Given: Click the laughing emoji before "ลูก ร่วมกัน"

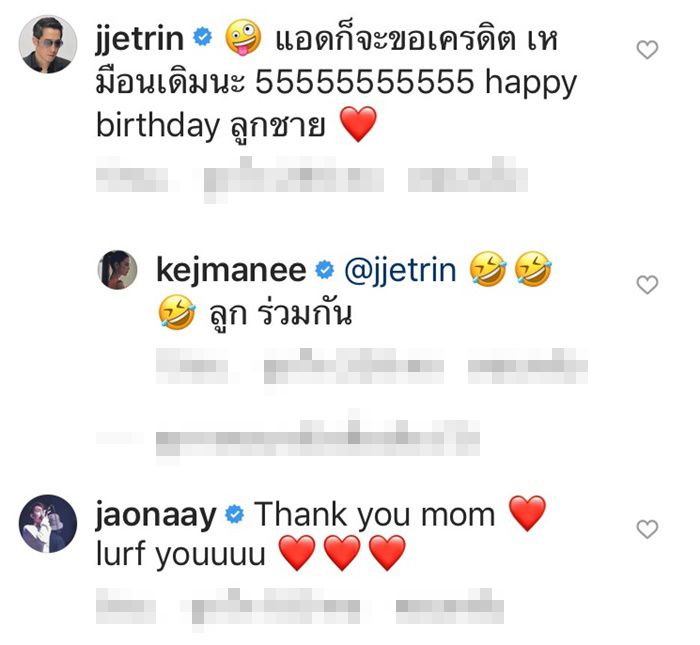Looking at the screenshot, I should tap(176, 313).
